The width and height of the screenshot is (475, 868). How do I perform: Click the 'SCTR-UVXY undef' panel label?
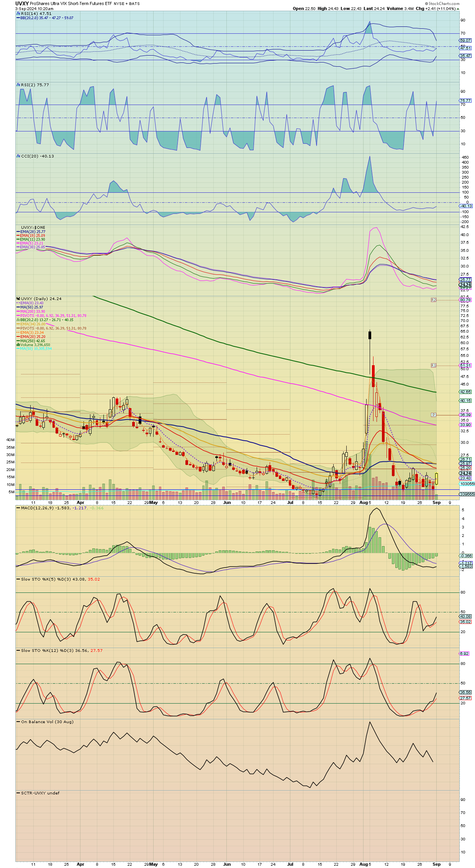click(x=40, y=793)
